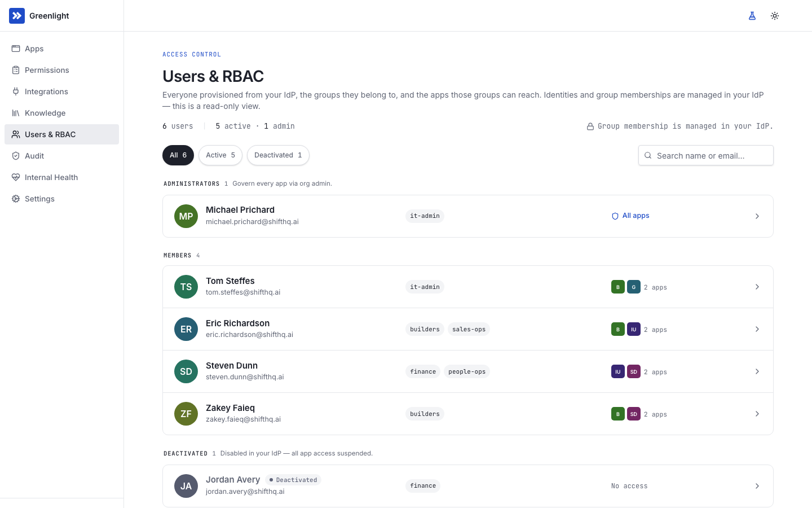Click builders tag in Eric Richardson's row
The height and width of the screenshot is (508, 812).
425,329
